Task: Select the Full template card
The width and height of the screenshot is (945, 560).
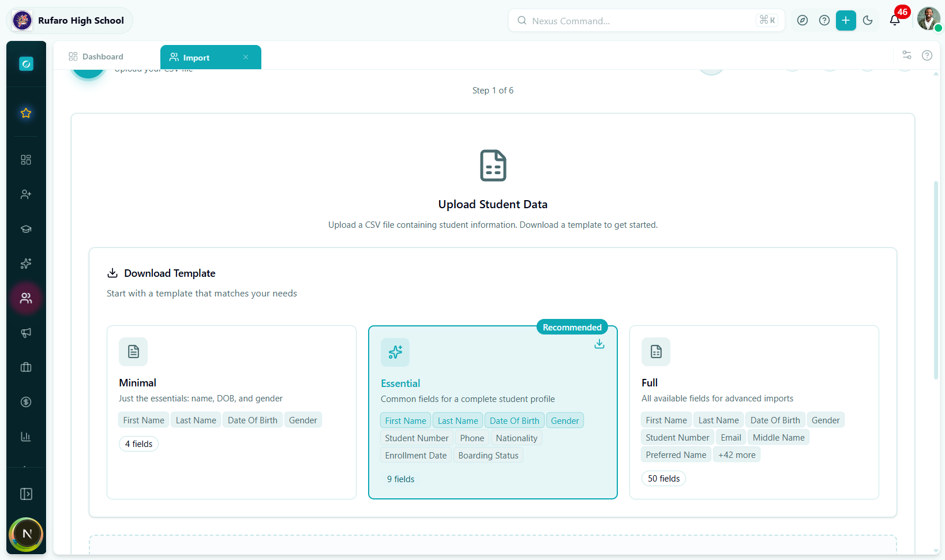Action: click(754, 412)
